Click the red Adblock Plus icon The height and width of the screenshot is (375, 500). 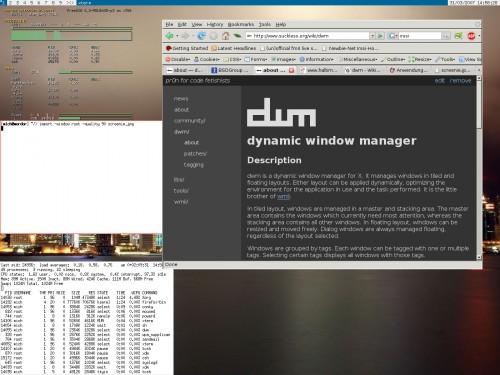(x=471, y=36)
